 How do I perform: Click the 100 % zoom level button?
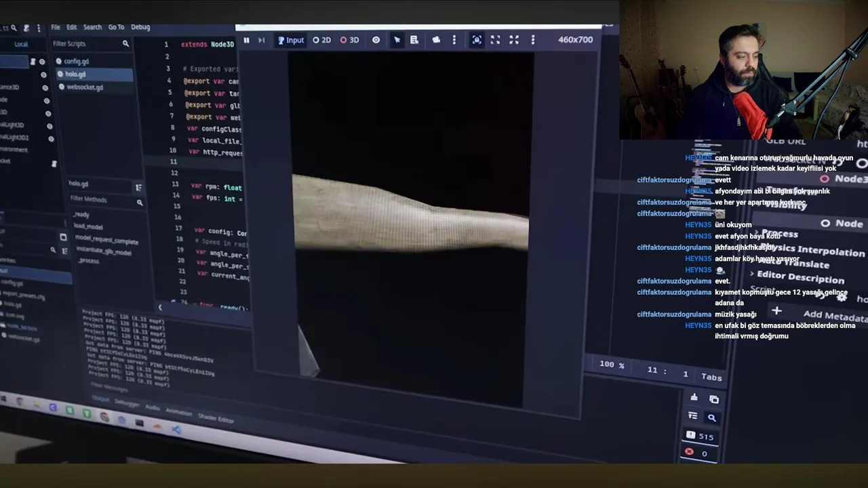[x=612, y=365]
